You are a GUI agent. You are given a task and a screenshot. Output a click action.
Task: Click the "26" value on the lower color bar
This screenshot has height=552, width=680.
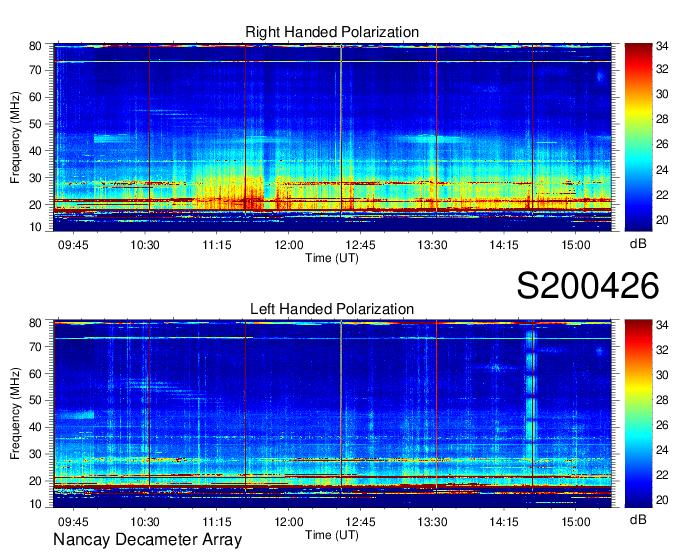(662, 425)
